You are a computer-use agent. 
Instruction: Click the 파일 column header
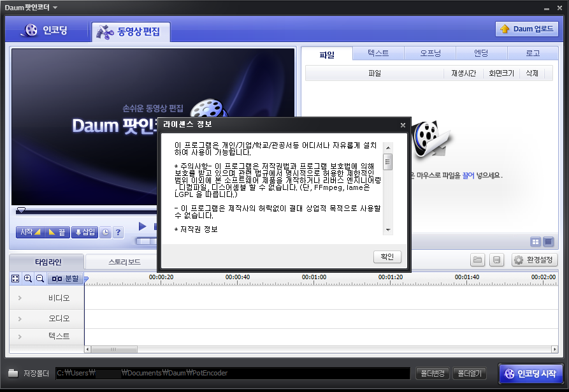pos(375,73)
